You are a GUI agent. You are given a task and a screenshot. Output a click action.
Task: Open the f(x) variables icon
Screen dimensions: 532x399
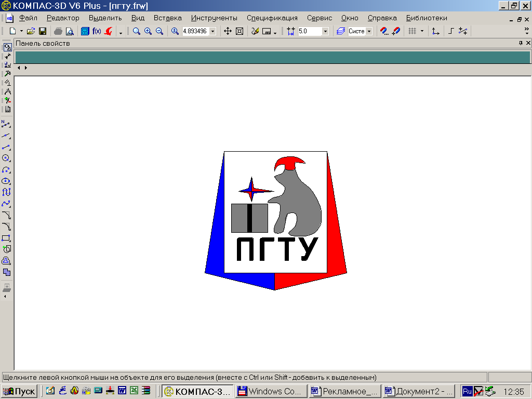[96, 31]
